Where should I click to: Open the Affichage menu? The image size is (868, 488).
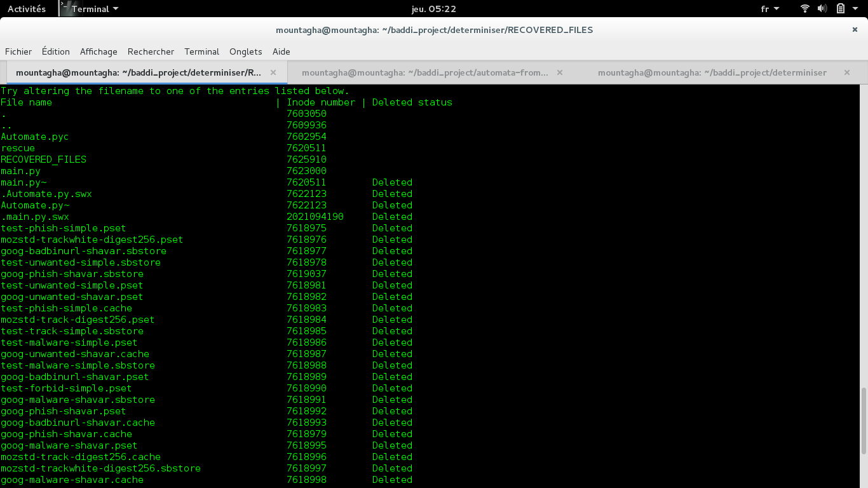tap(98, 51)
